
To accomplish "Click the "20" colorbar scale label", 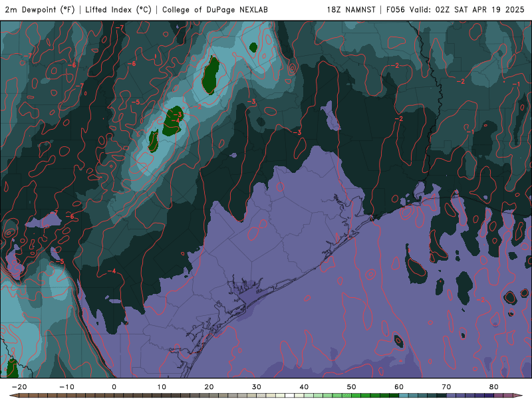I will coord(209,387).
